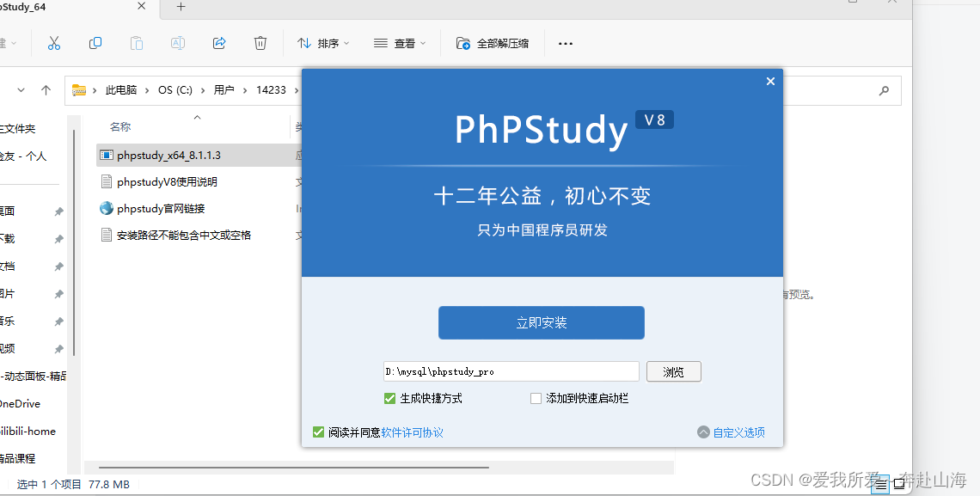Viewport: 980px width, 496px height.
Task: Expand the chevron after 此电脑 in the breadcrumb
Action: click(147, 90)
